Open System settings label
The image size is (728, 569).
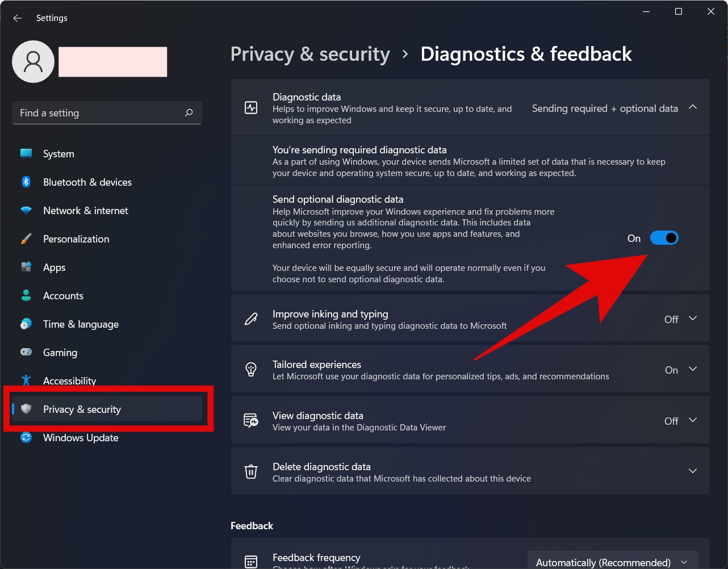[x=58, y=154]
